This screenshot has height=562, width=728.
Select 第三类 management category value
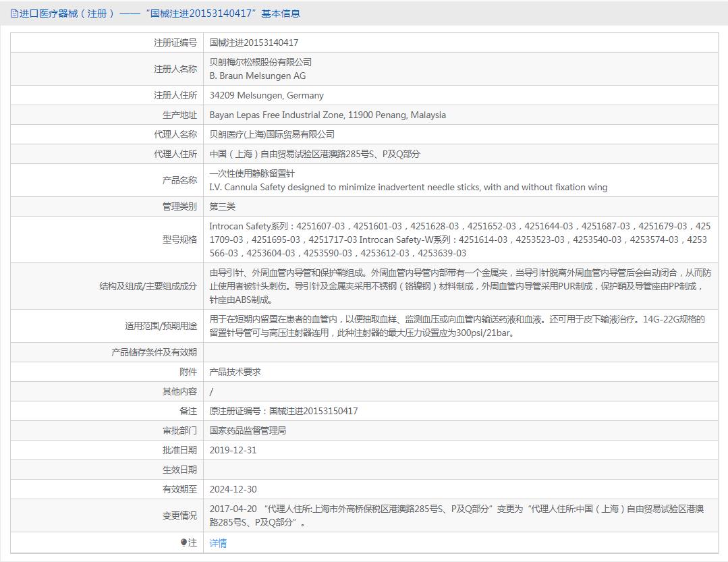tap(222, 206)
